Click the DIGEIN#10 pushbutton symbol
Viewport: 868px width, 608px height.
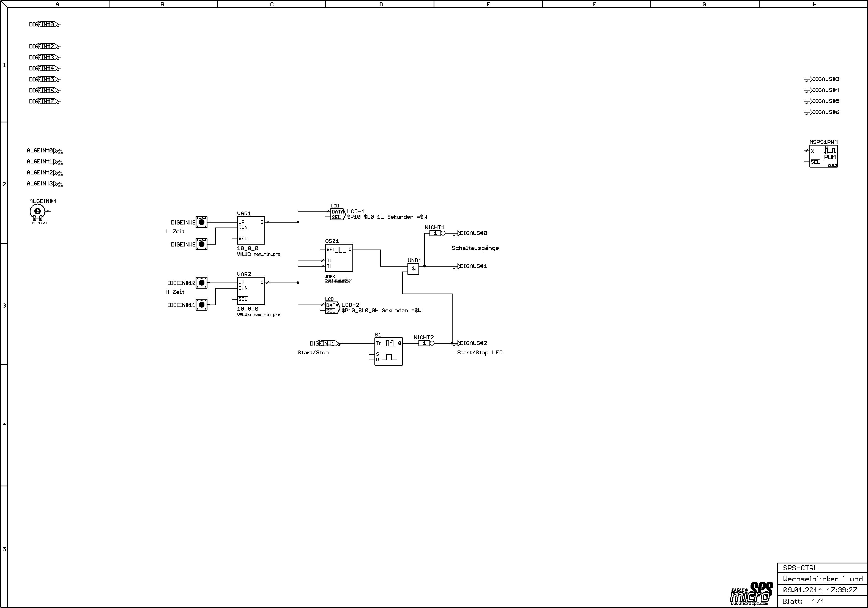pyautogui.click(x=201, y=283)
